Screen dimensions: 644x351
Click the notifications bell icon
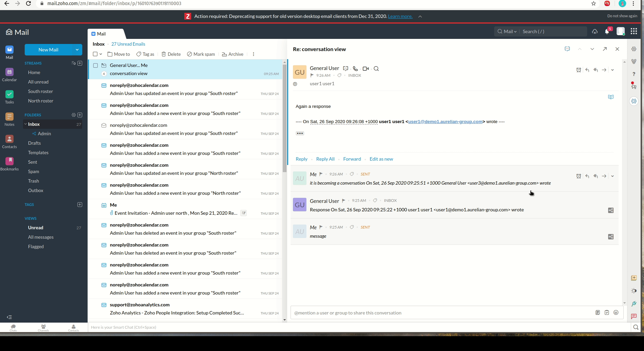click(607, 31)
